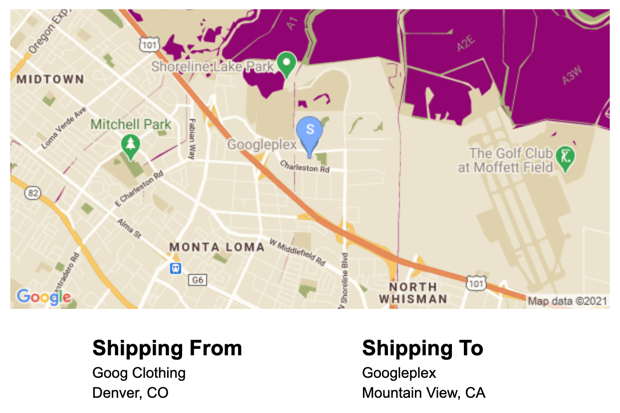Click the NORTH WHISMAN neighborhood label
The height and width of the screenshot is (413, 620).
(413, 292)
